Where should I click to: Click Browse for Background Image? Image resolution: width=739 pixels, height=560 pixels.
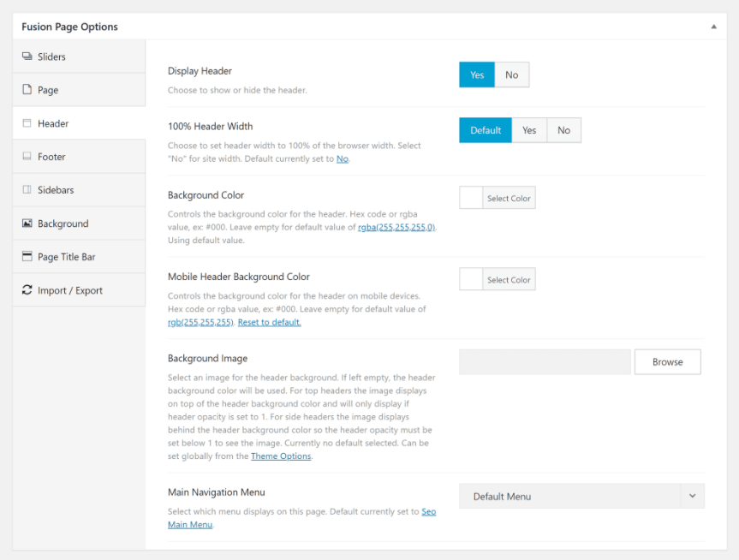click(667, 362)
